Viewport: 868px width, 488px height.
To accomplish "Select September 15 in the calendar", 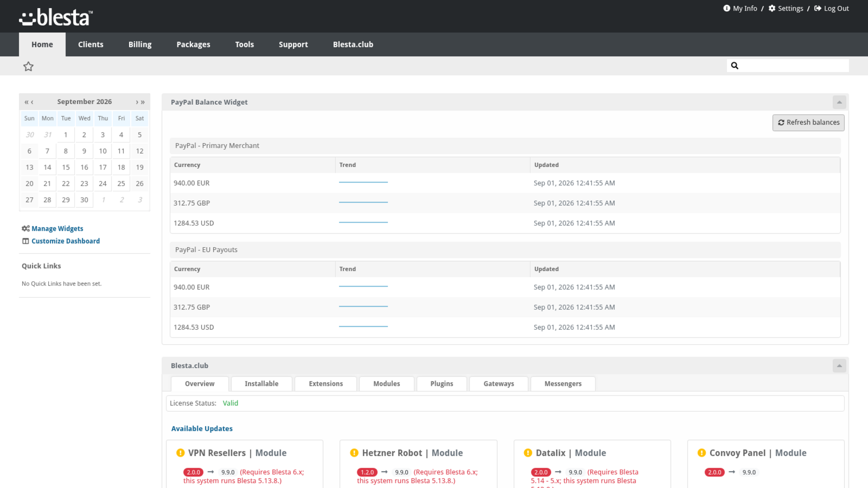I will coord(66,167).
